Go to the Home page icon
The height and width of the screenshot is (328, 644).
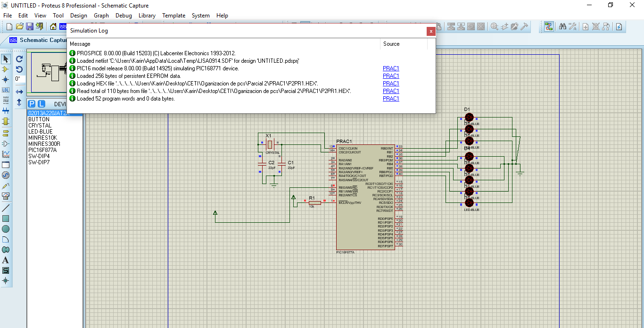[53, 26]
